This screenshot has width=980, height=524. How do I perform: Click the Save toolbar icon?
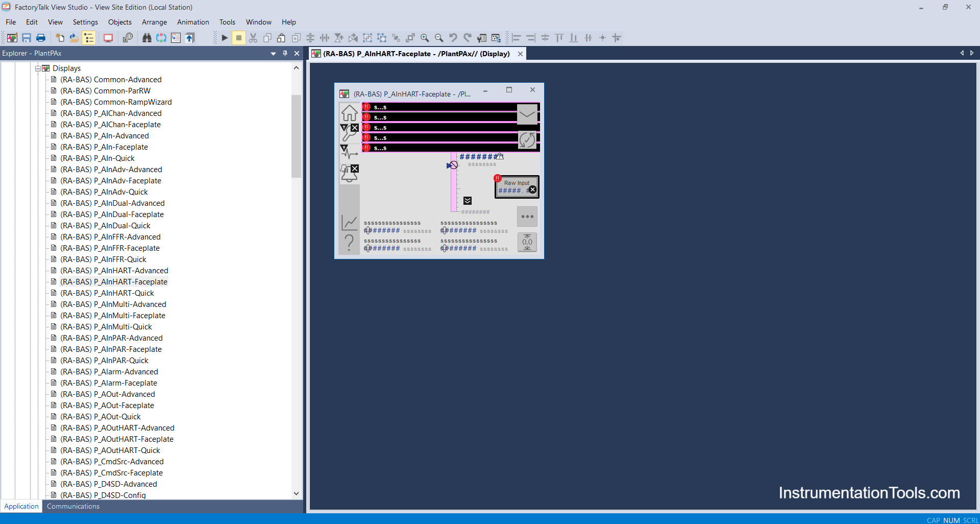(27, 38)
